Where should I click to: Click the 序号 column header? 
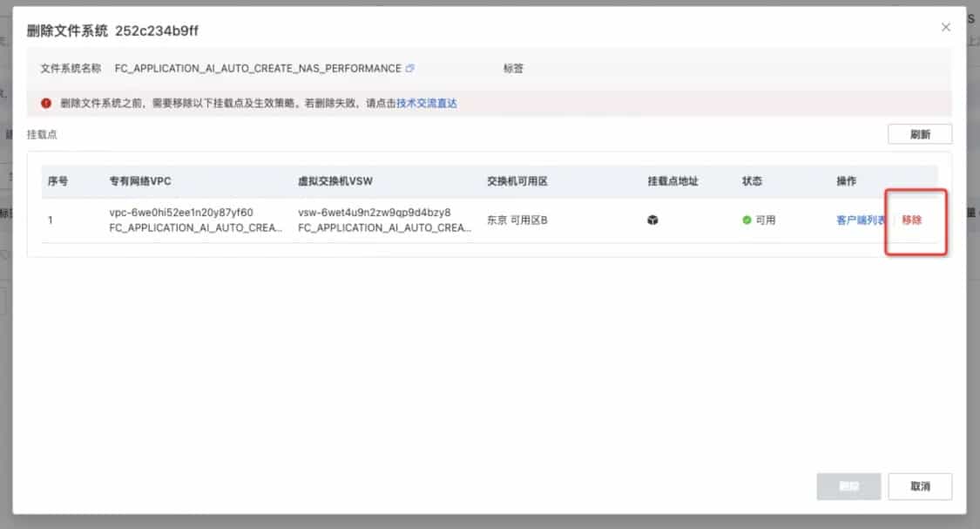click(x=57, y=181)
